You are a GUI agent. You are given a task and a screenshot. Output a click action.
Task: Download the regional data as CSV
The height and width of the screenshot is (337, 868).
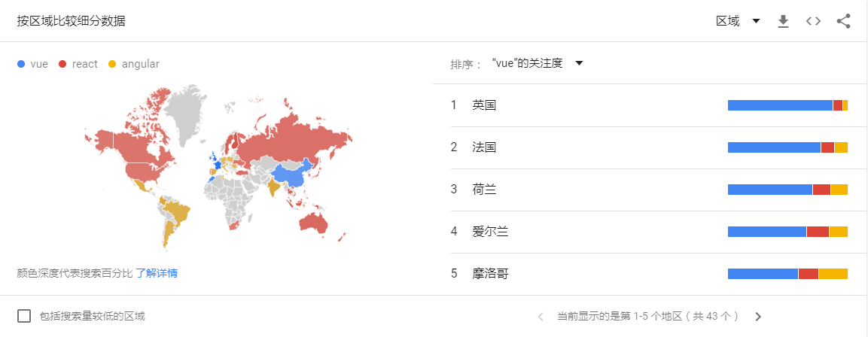pos(783,22)
